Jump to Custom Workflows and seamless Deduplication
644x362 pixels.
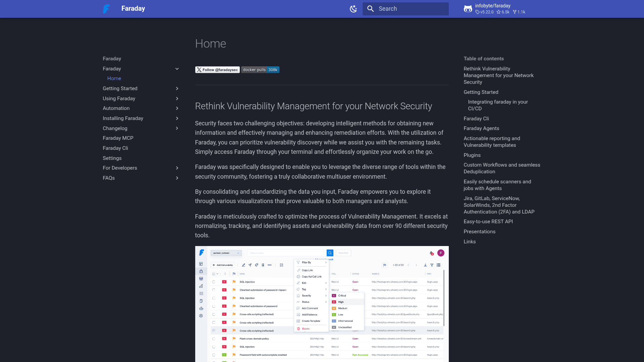tap(502, 168)
